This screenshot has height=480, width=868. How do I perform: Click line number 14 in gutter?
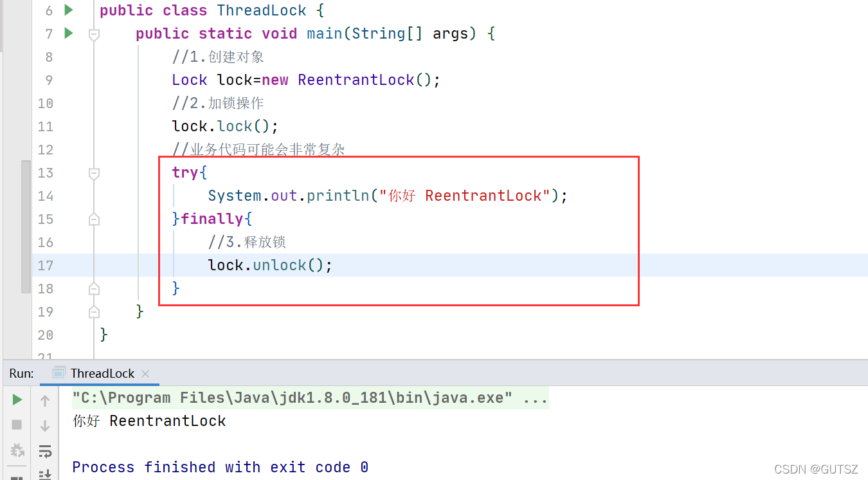[45, 196]
